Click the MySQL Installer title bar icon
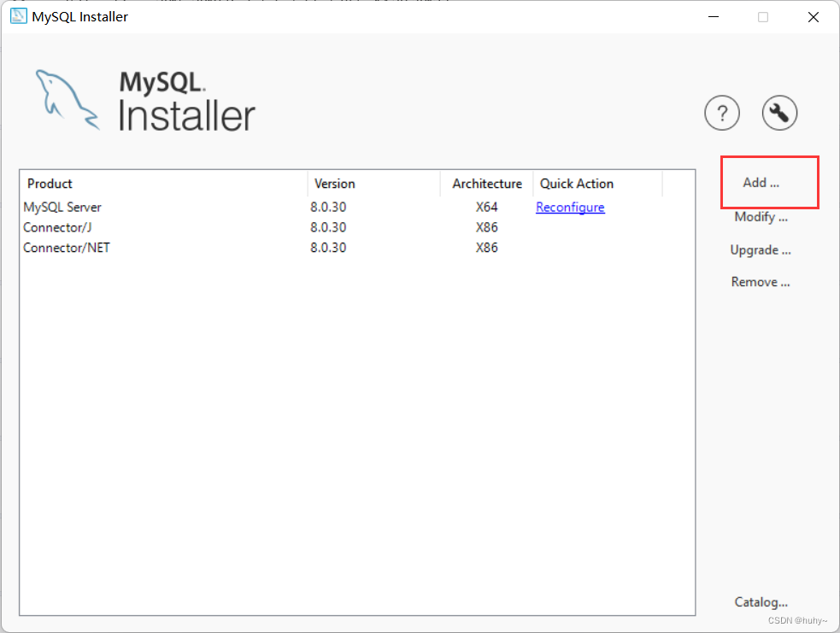840x633 pixels. (19, 16)
